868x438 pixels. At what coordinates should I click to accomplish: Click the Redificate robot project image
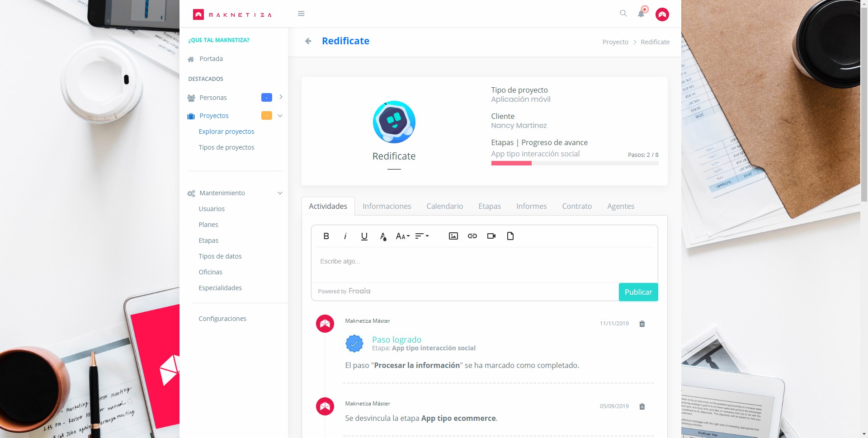394,122
